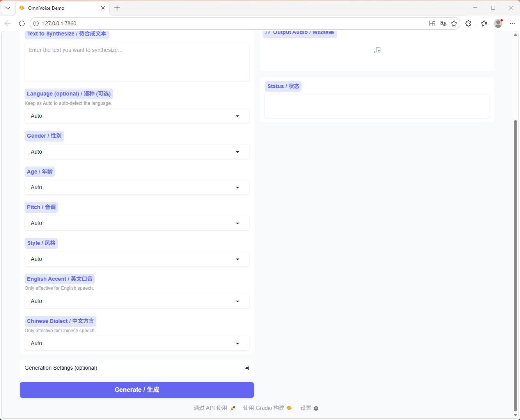Open the split screen icon in address bar

click(x=432, y=23)
